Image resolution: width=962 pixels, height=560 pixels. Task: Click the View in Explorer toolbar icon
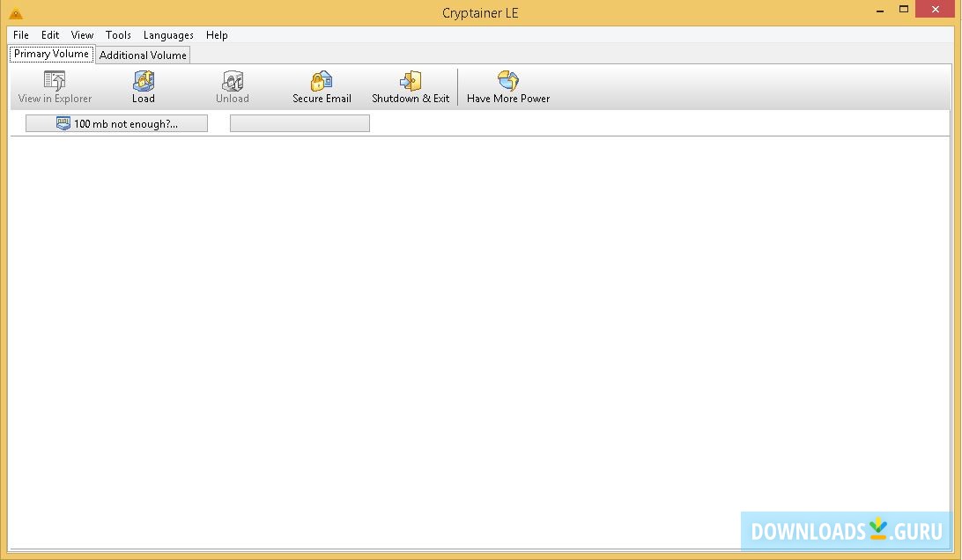pyautogui.click(x=55, y=80)
